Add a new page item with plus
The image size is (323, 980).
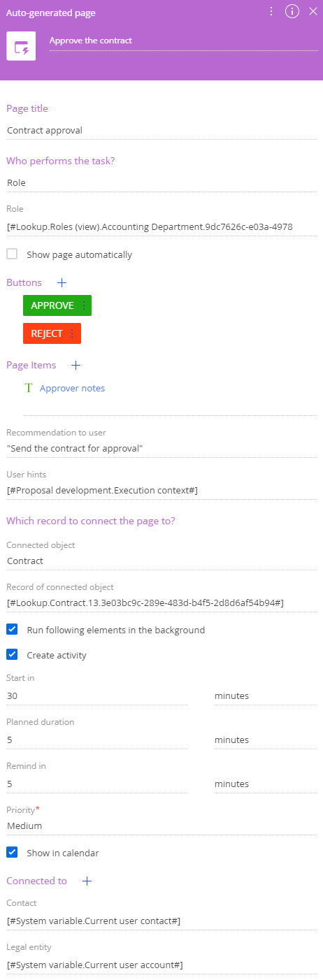[x=76, y=365]
